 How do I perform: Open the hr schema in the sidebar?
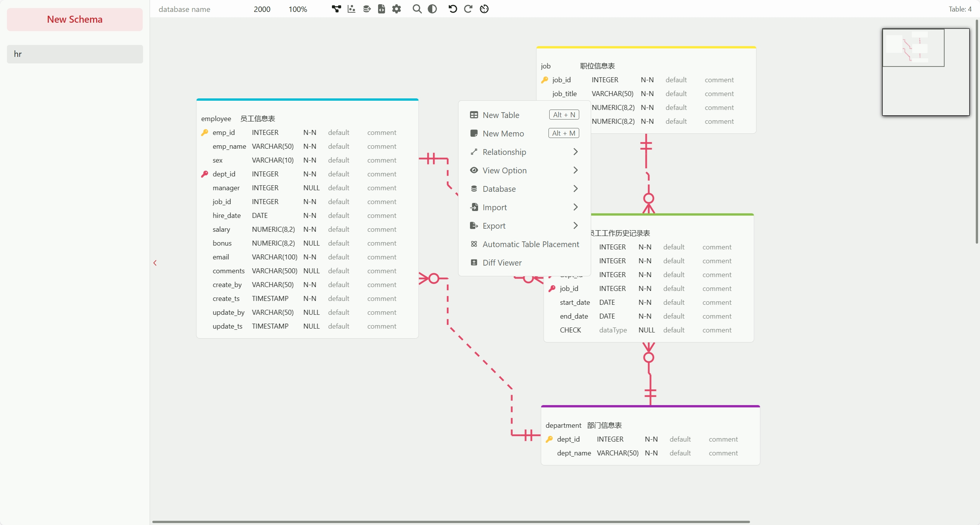(x=75, y=54)
